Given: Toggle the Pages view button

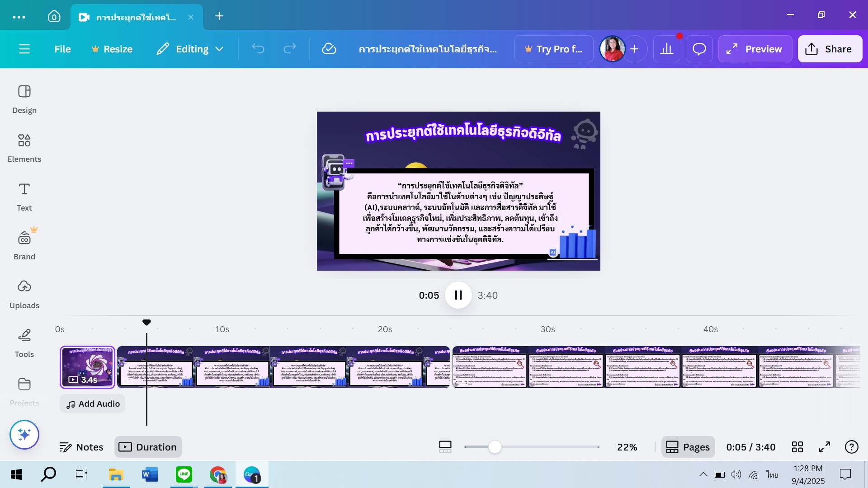Looking at the screenshot, I should point(688,447).
